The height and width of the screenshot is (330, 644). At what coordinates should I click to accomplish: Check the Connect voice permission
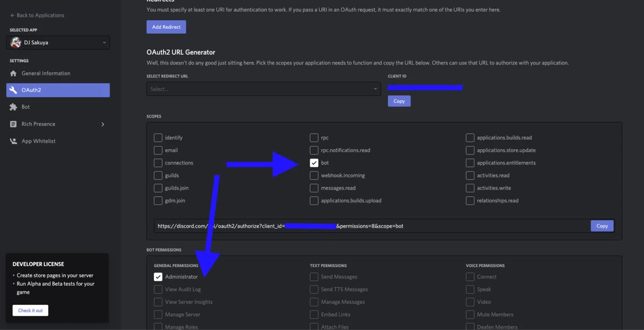click(x=470, y=277)
